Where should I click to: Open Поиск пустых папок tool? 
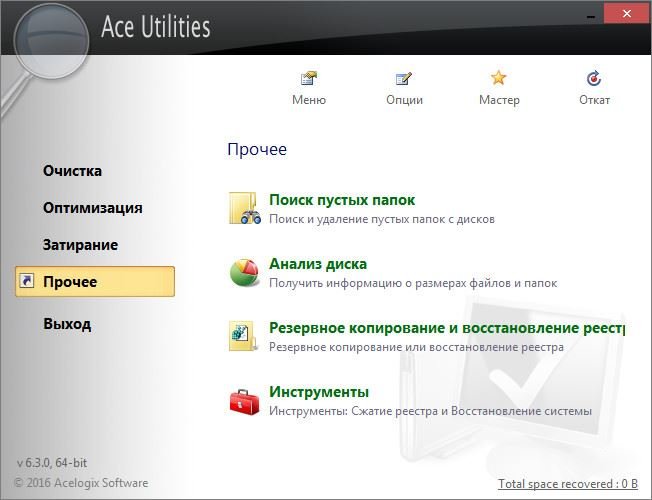pyautogui.click(x=342, y=200)
